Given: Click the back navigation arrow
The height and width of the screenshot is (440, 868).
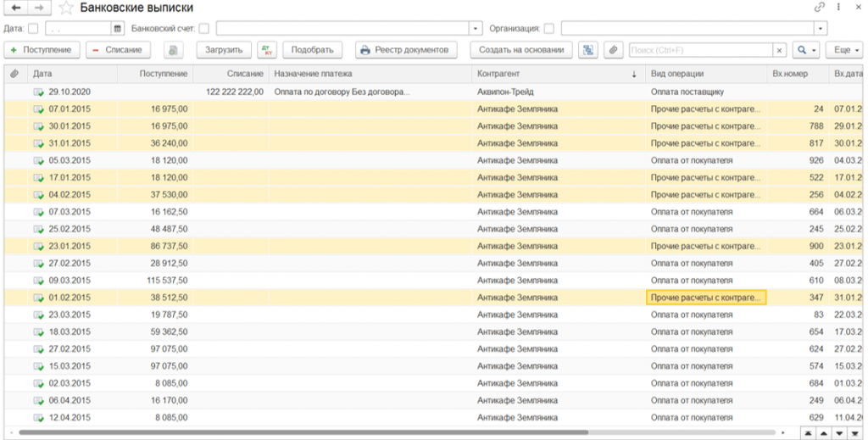Looking at the screenshot, I should point(15,8).
